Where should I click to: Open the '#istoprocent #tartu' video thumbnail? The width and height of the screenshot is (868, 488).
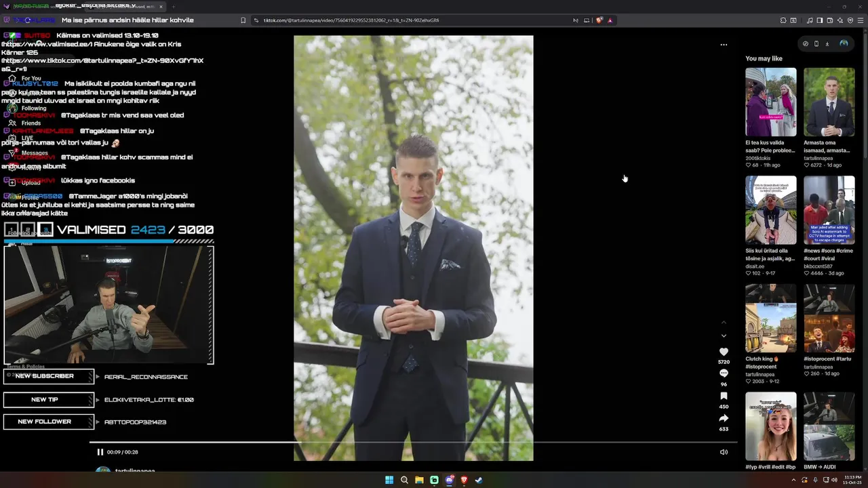tap(829, 318)
